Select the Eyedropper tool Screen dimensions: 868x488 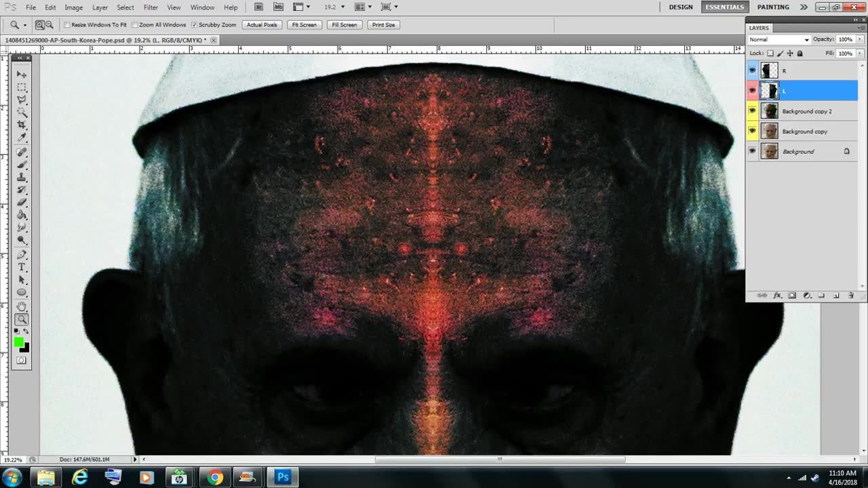(22, 138)
